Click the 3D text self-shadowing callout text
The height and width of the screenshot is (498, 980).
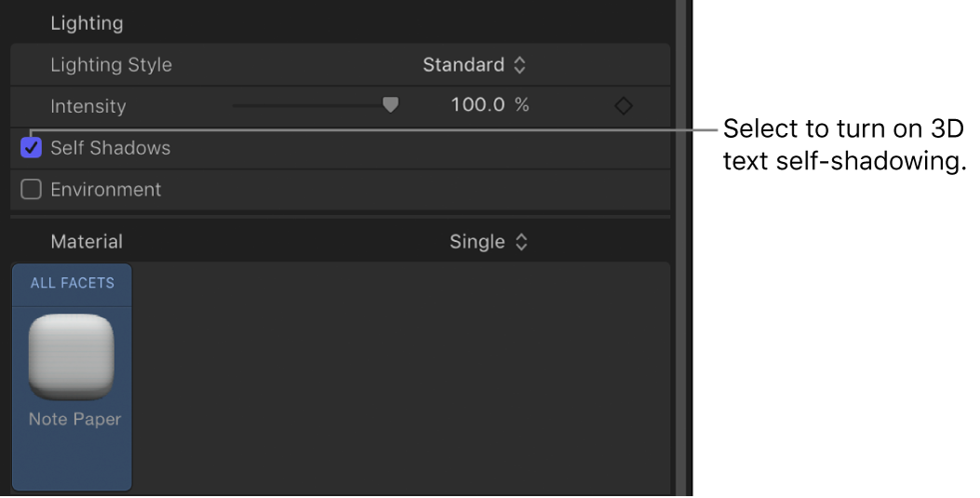tap(844, 144)
